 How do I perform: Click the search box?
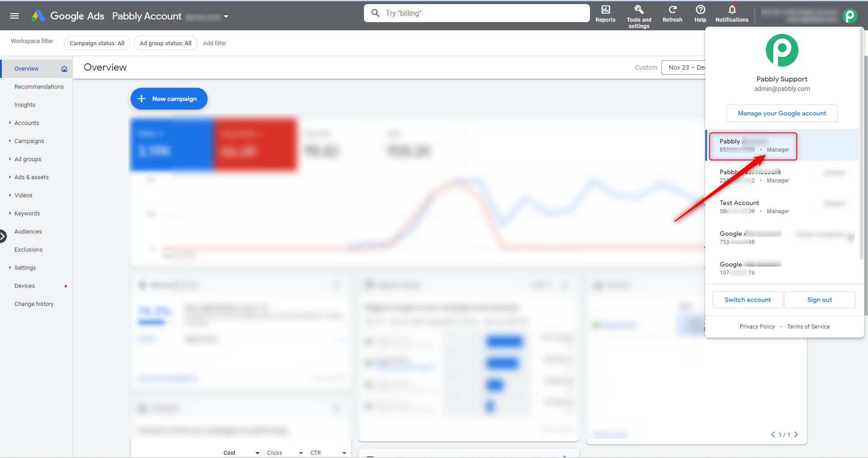[477, 13]
